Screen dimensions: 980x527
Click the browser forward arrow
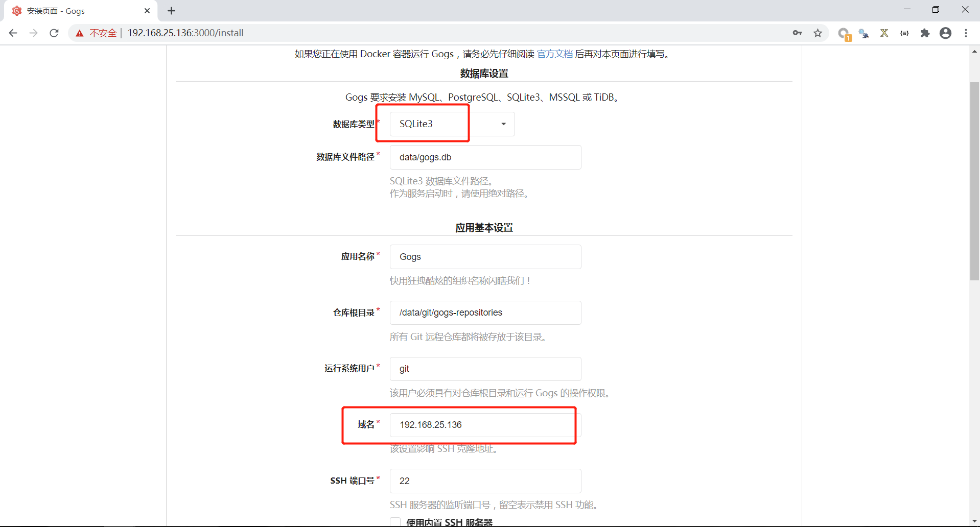pyautogui.click(x=34, y=33)
